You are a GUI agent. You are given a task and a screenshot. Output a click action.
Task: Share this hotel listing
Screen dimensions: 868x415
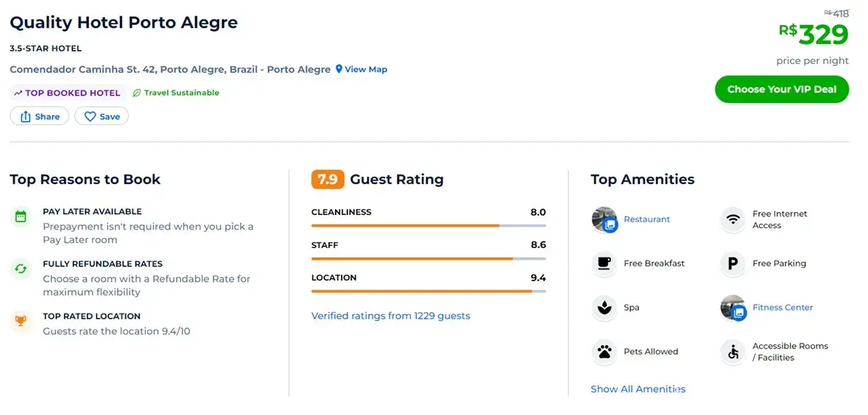(x=40, y=116)
